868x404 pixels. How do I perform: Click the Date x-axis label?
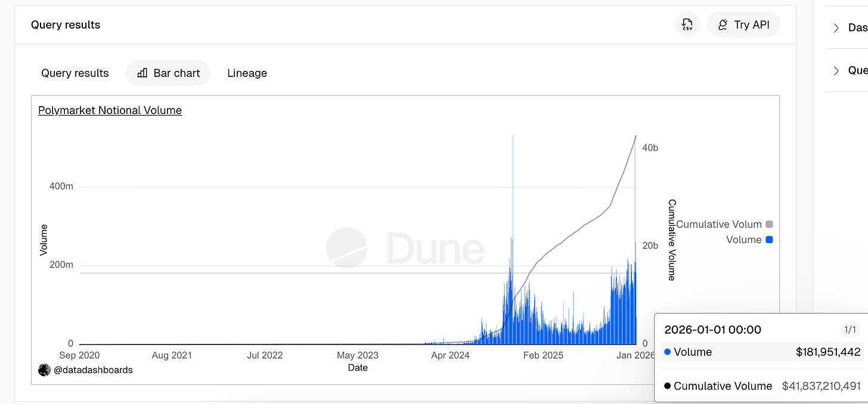click(358, 368)
